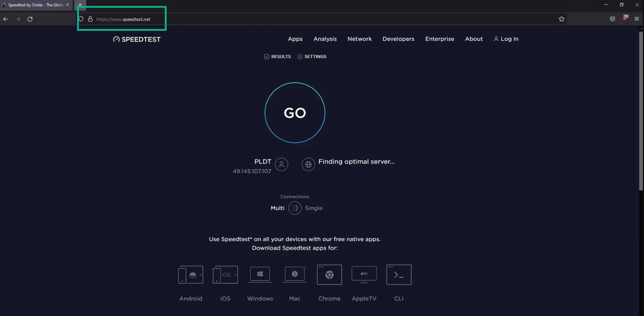Screen dimensions: 644x316
Task: Click the PLDT user profile icon
Action: [x=281, y=164]
